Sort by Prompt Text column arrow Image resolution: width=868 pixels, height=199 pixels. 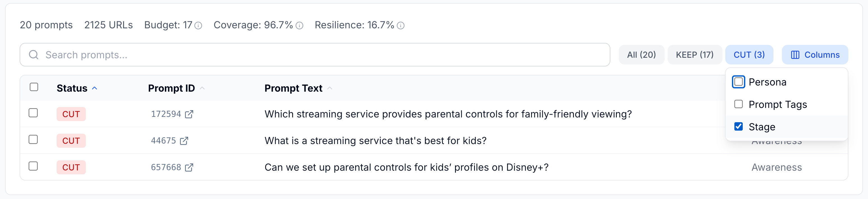tap(330, 88)
